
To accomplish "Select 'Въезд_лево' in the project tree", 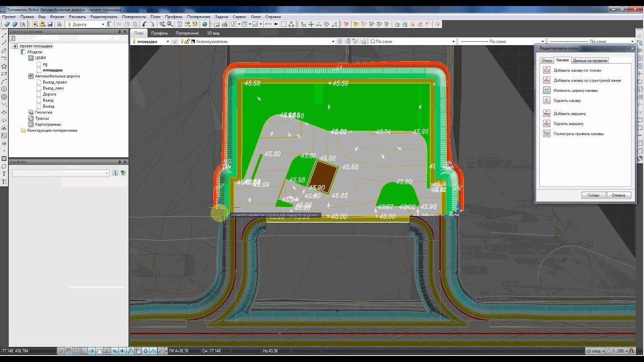I will coord(53,88).
